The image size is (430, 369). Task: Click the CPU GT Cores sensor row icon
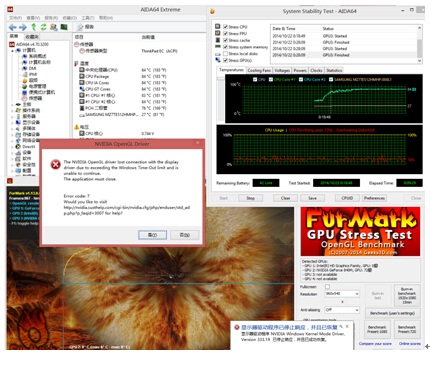pyautogui.click(x=82, y=89)
